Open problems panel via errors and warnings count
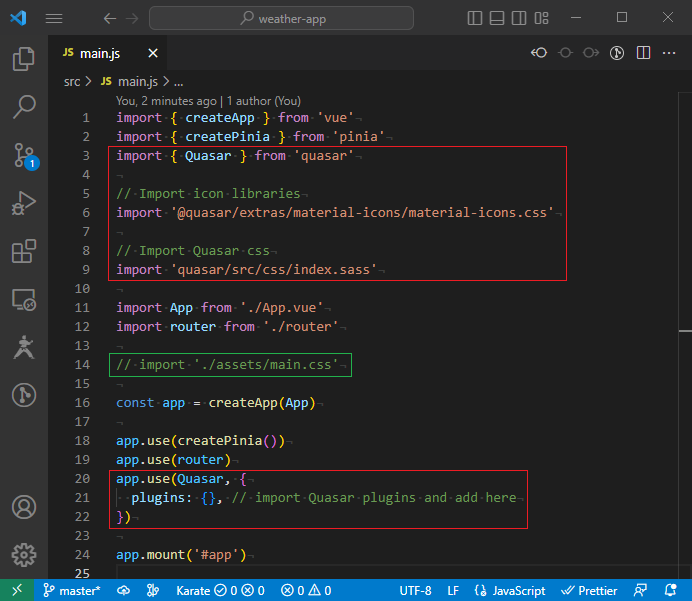This screenshot has height=601, width=692. click(x=306, y=590)
